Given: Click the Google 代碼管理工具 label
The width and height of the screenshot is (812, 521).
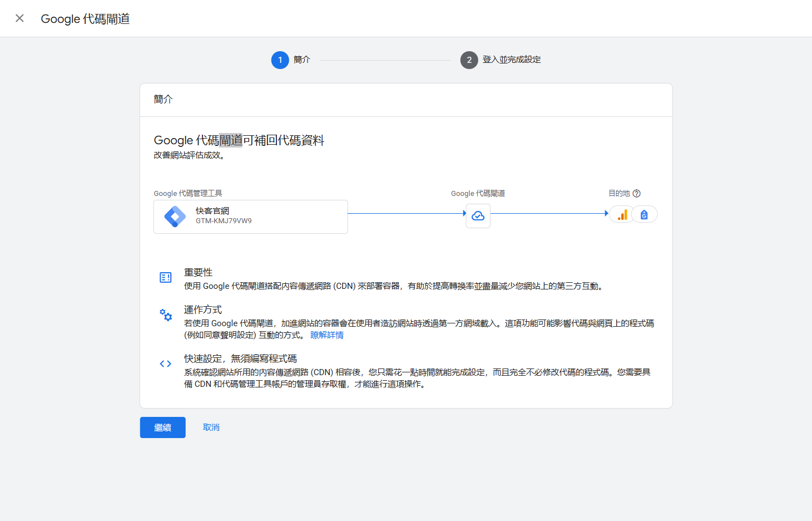Looking at the screenshot, I should pyautogui.click(x=188, y=194).
